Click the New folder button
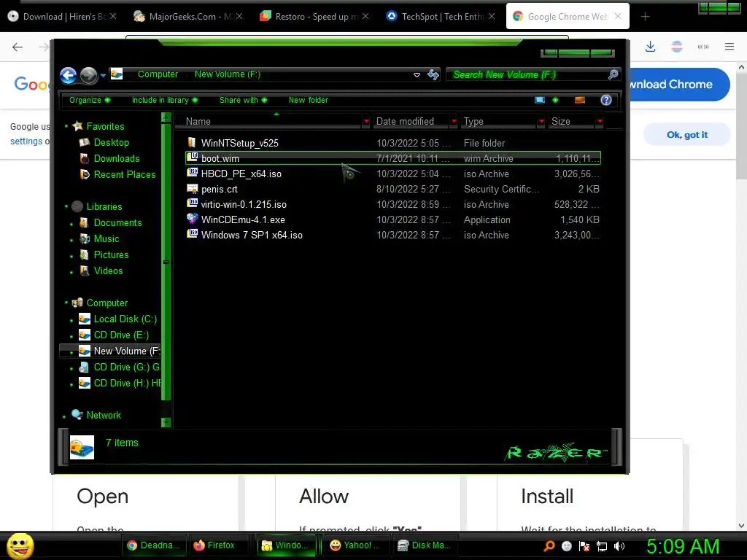747x560 pixels. 309,100
